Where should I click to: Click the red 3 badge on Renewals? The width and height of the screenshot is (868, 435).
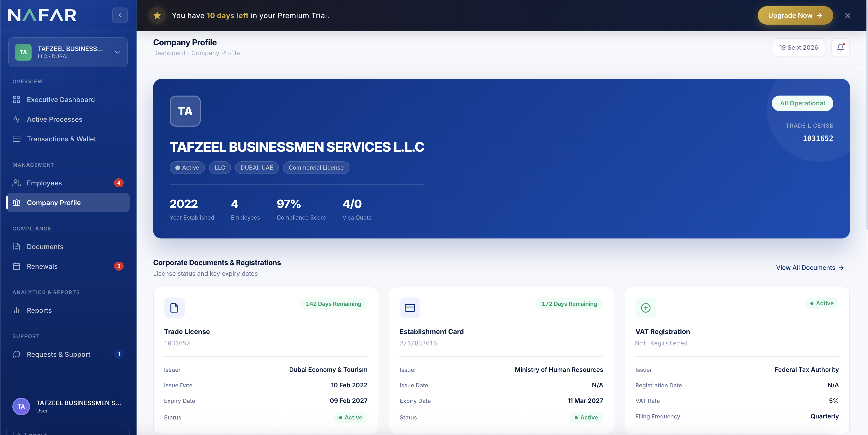click(x=119, y=266)
